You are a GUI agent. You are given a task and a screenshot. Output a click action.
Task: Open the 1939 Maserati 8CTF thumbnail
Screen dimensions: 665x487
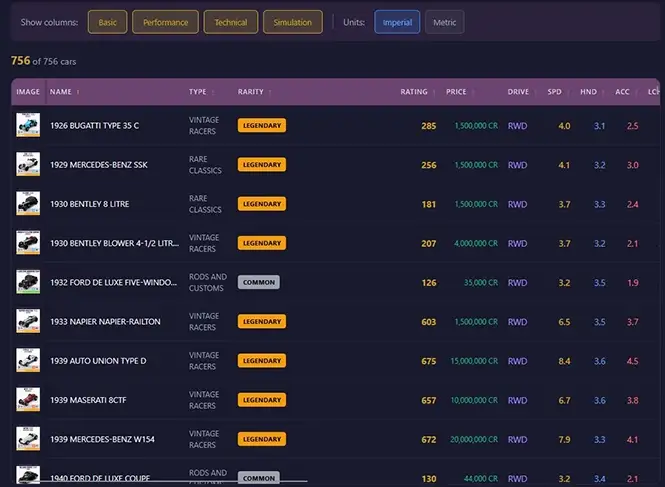(x=28, y=399)
